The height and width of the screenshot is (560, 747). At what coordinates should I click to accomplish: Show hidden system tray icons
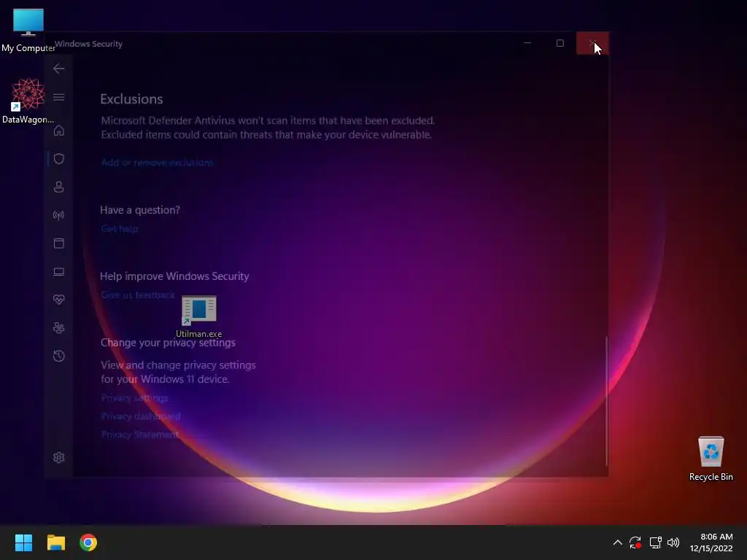[617, 542]
